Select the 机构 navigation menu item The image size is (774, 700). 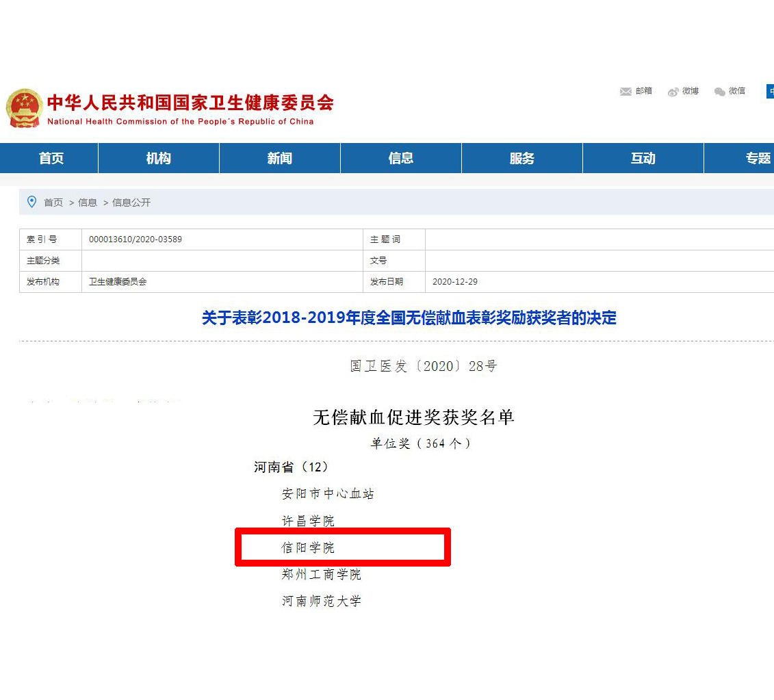(158, 158)
